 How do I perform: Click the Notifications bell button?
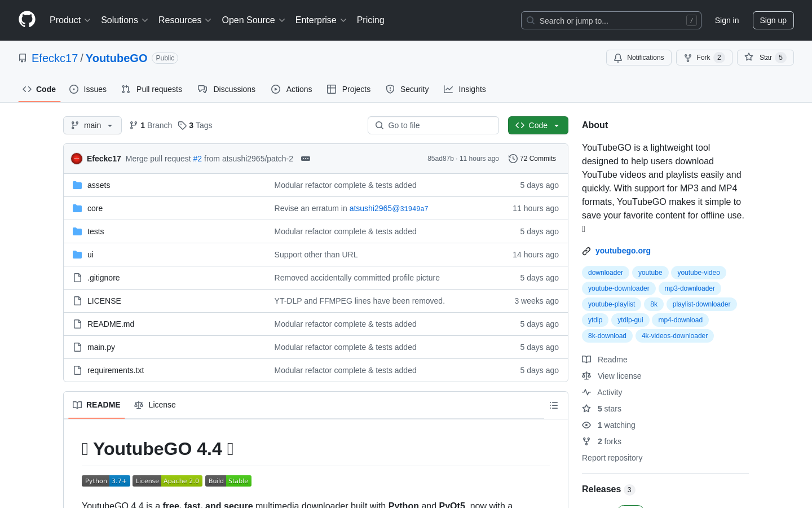[x=639, y=58]
